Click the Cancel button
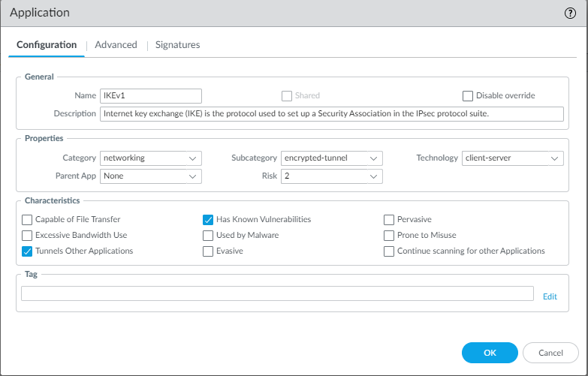This screenshot has width=588, height=376. pos(550,353)
